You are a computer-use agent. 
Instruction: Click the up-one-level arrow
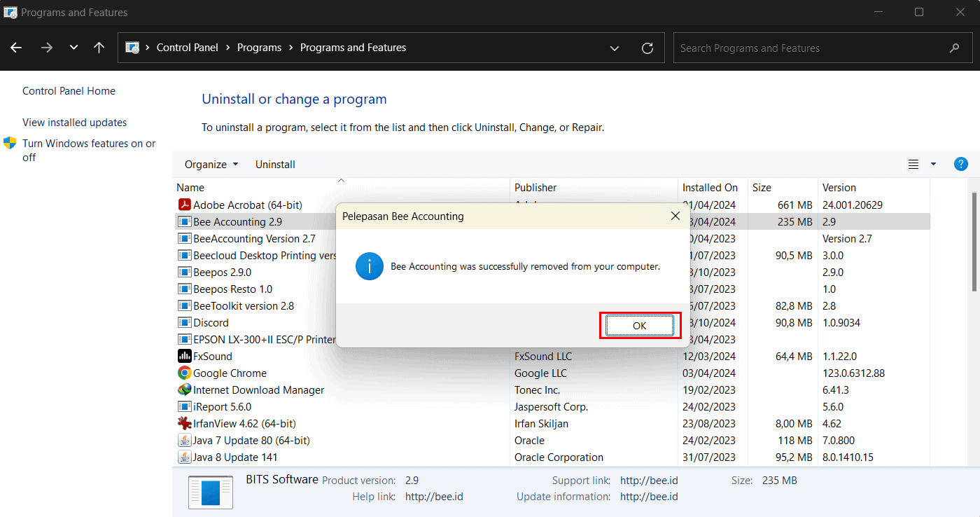pos(99,48)
